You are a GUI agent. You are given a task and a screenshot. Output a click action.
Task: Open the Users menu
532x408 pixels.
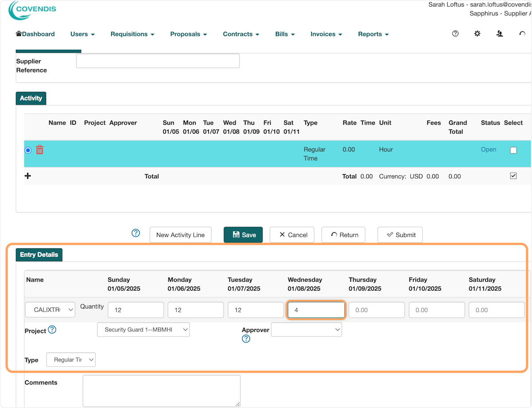[82, 34]
